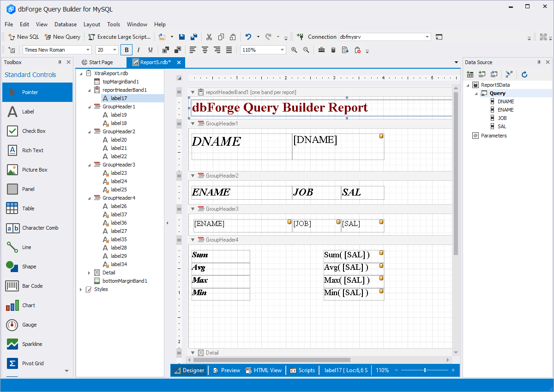554x392 pixels.
Task: Click the Save All icon
Action: [194, 37]
